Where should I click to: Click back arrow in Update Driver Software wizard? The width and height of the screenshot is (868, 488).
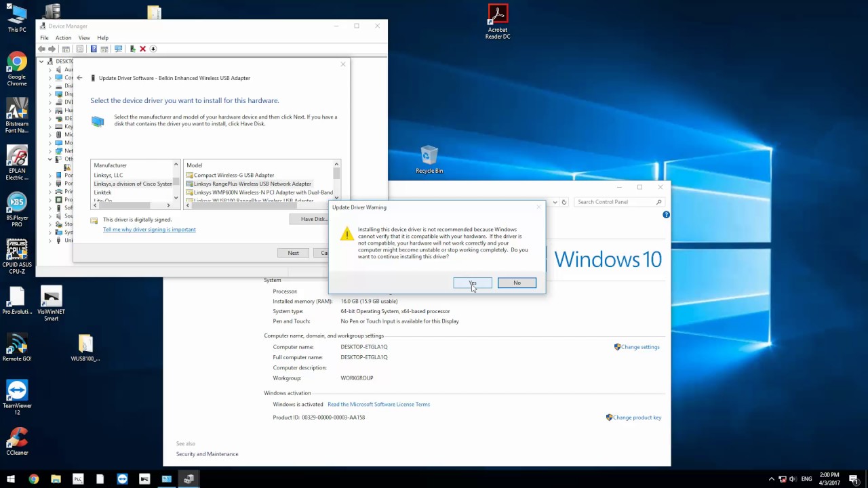coord(79,78)
